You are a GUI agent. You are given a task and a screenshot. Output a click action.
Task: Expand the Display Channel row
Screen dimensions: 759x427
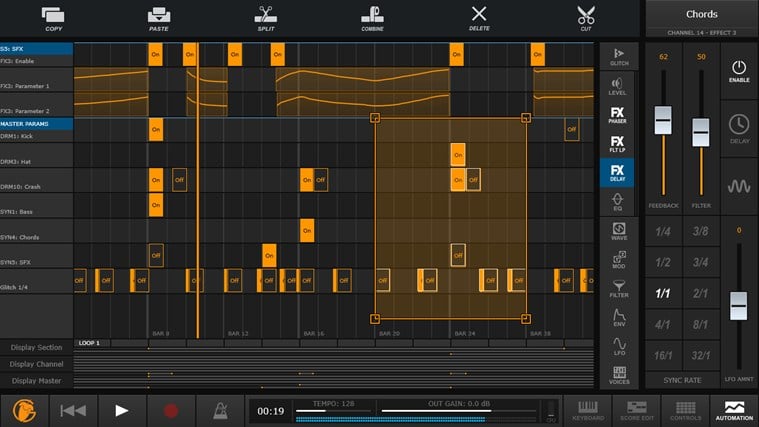point(36,364)
